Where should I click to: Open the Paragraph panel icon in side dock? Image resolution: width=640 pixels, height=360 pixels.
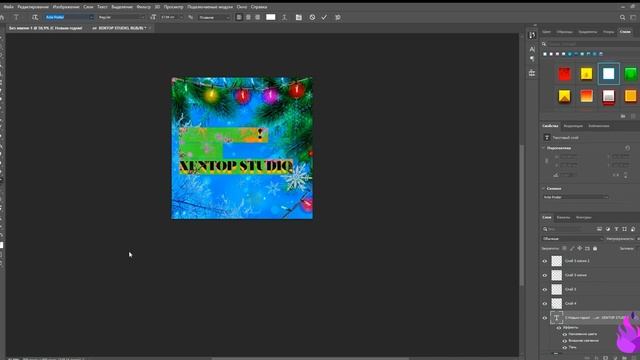coord(532,59)
